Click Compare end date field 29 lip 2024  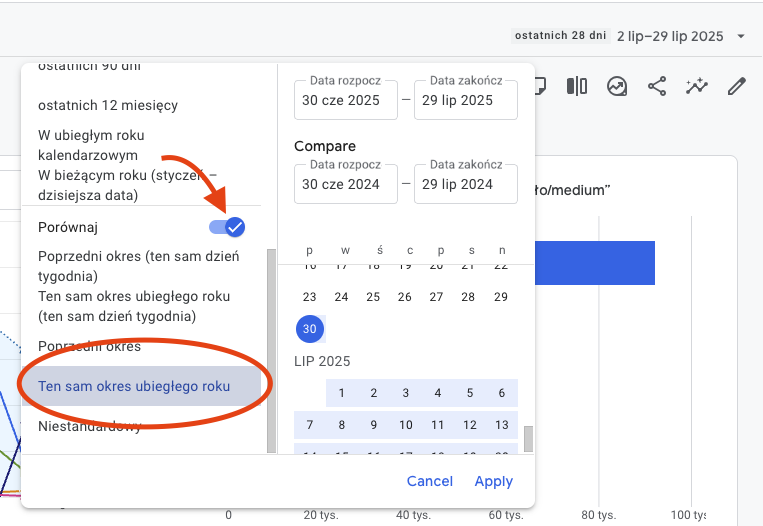point(465,184)
